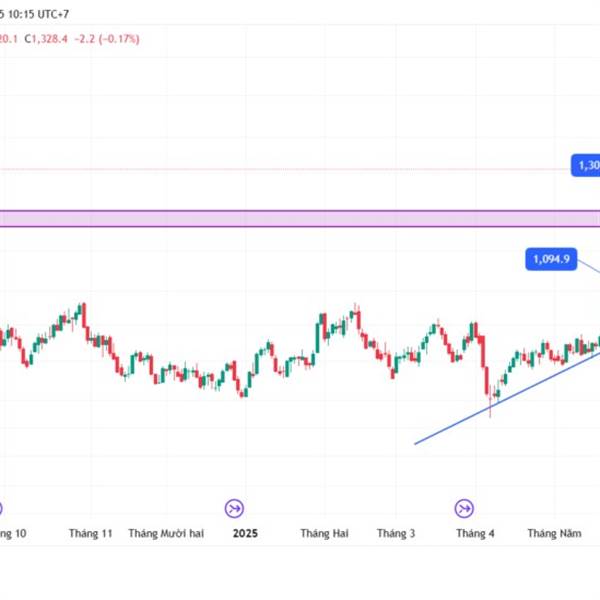Click the red candle at early November peak
Screen dimensions: 600x600
(x=84, y=315)
